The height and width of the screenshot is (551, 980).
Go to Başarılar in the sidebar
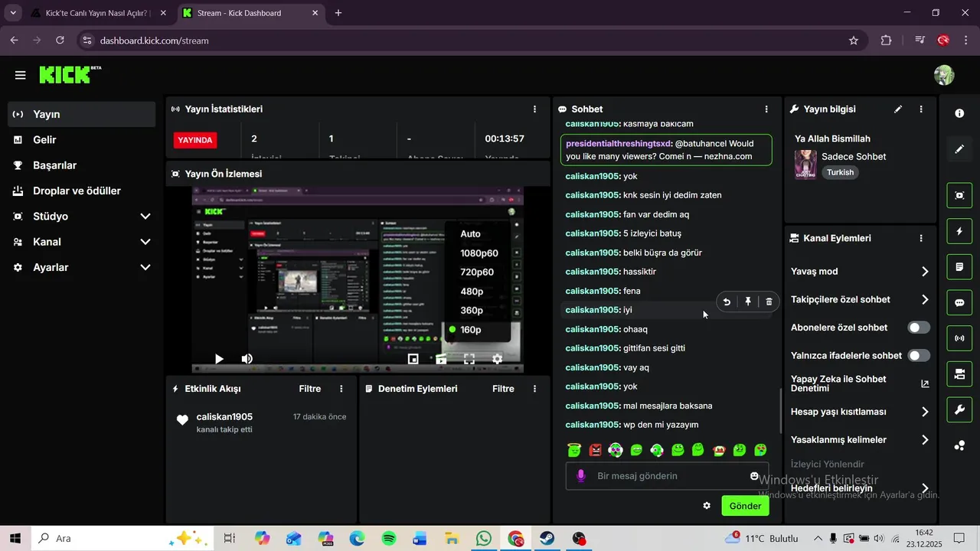tap(82, 165)
